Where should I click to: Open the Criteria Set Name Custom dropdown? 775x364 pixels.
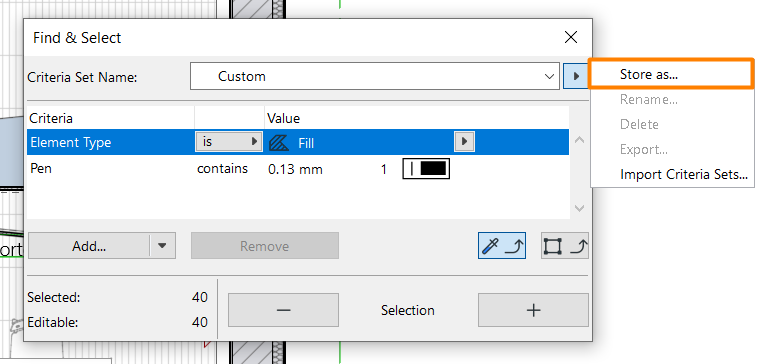[375, 76]
